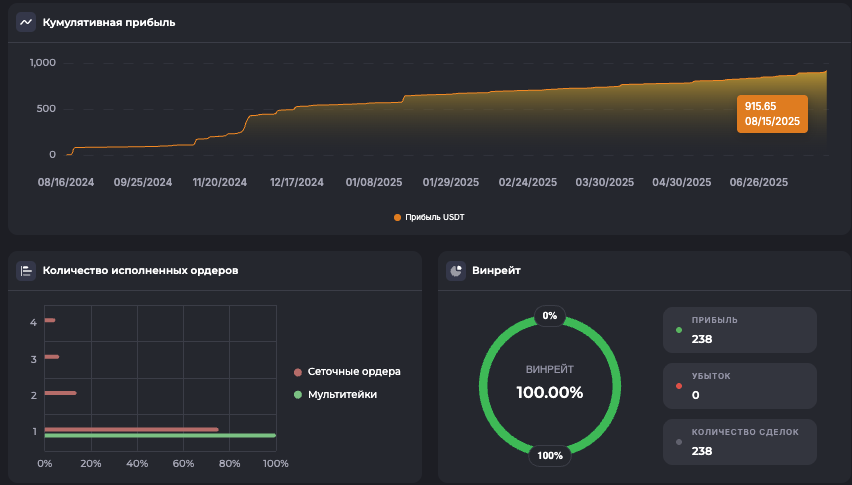Click the green dot in the Прибыль card
Viewport: 852px width, 485px height.
tap(680, 329)
